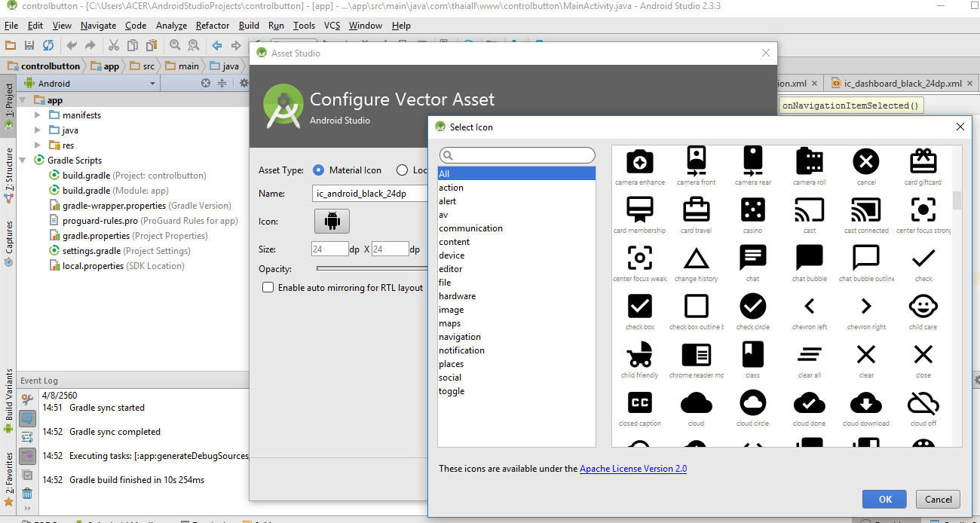Pick the clear all icon
Viewport: 980px width, 523px height.
click(x=809, y=354)
